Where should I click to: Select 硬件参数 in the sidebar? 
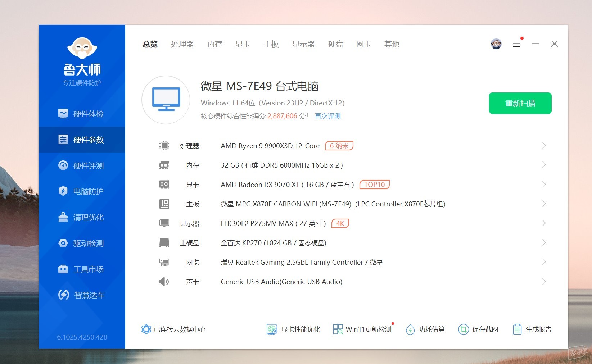82,140
